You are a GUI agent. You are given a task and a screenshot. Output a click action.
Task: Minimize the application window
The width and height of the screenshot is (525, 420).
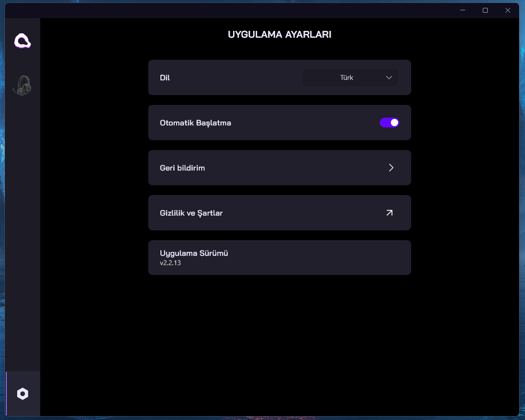point(463,10)
